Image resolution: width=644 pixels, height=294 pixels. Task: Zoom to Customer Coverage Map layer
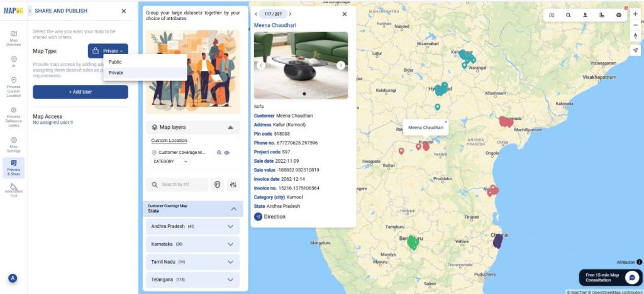point(219,153)
